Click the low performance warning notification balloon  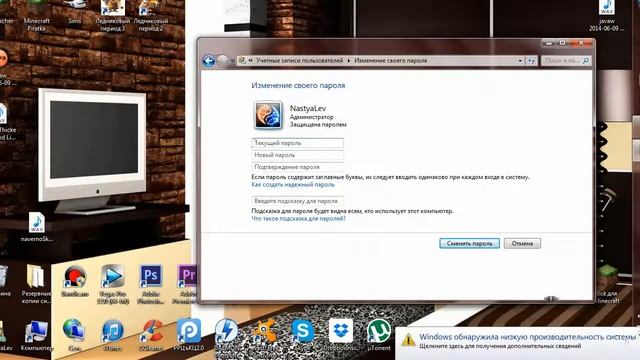518,343
